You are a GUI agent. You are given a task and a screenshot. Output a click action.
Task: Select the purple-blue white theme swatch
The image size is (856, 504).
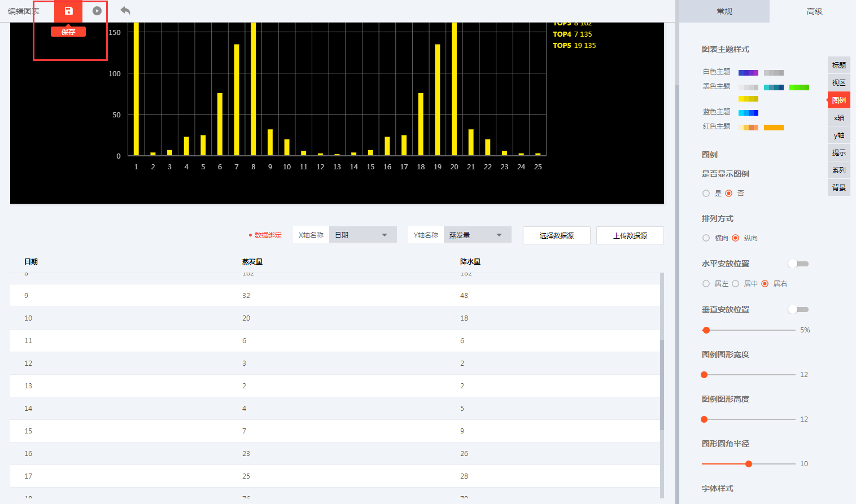coord(748,73)
